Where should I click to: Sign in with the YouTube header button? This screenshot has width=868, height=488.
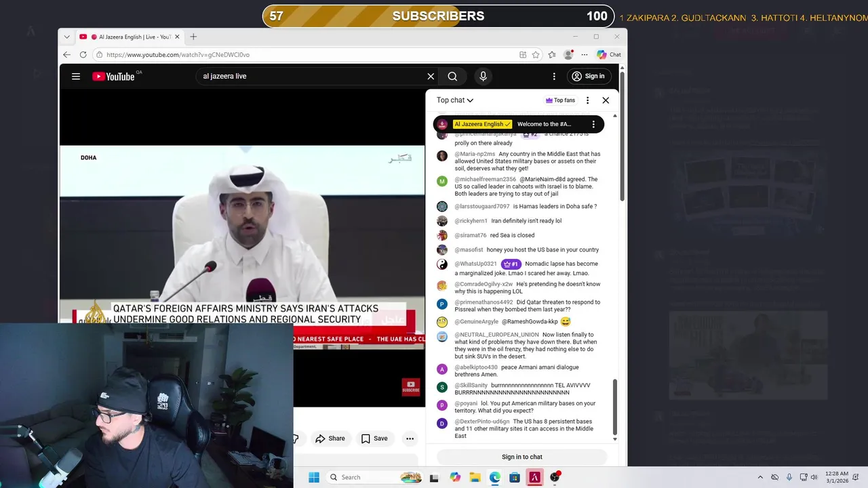coord(588,77)
